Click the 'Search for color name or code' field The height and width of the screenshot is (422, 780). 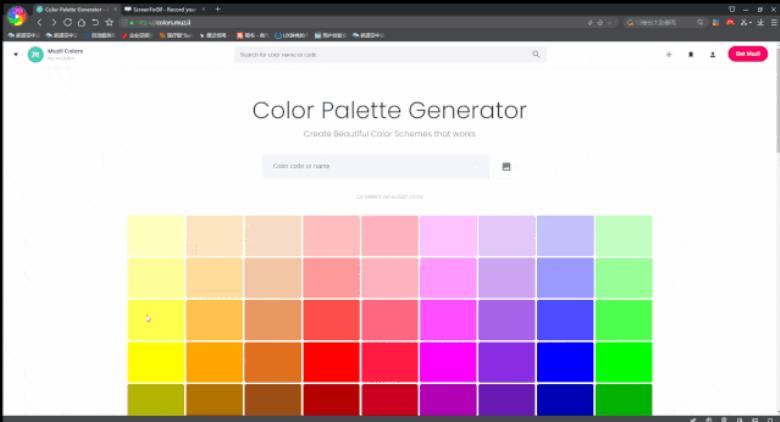pyautogui.click(x=385, y=54)
